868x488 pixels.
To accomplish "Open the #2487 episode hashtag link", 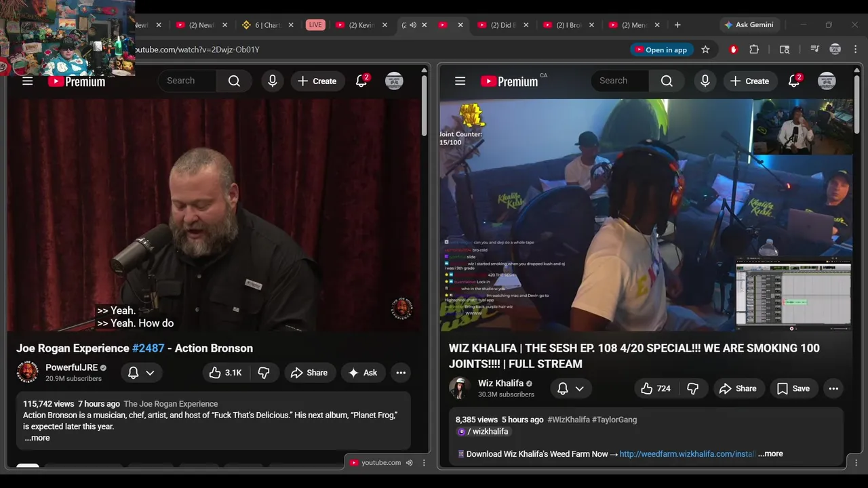I will pyautogui.click(x=148, y=348).
